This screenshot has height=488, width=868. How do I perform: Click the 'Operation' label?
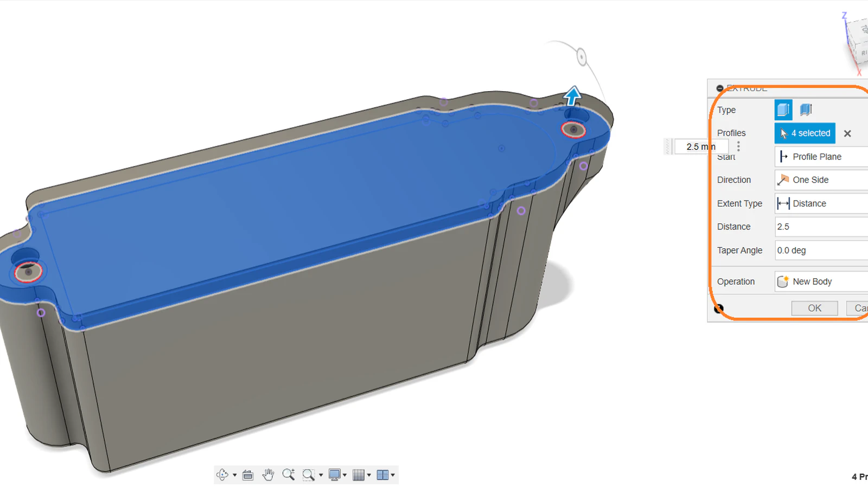click(x=736, y=281)
